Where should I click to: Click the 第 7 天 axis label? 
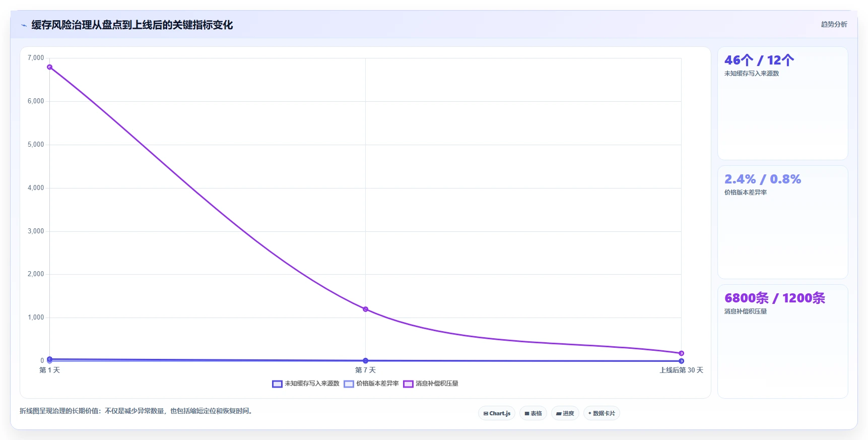(x=365, y=370)
